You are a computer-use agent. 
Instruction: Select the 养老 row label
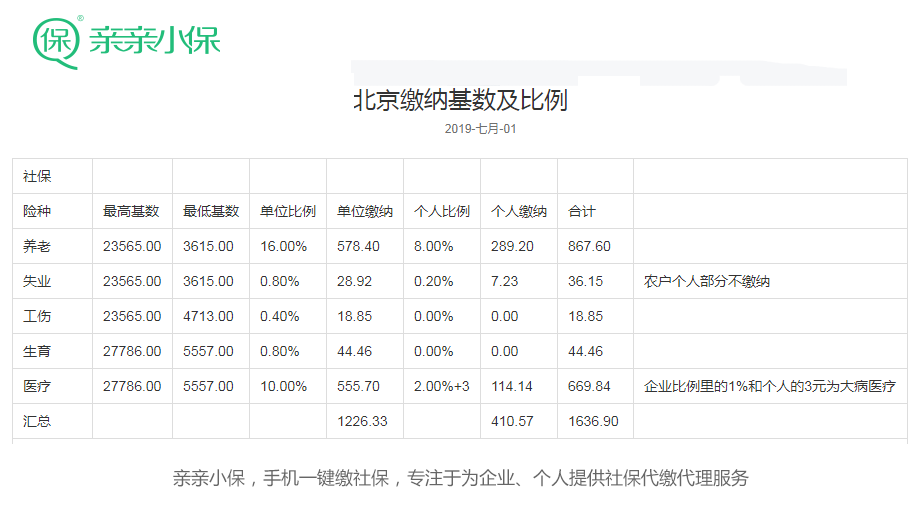37,246
